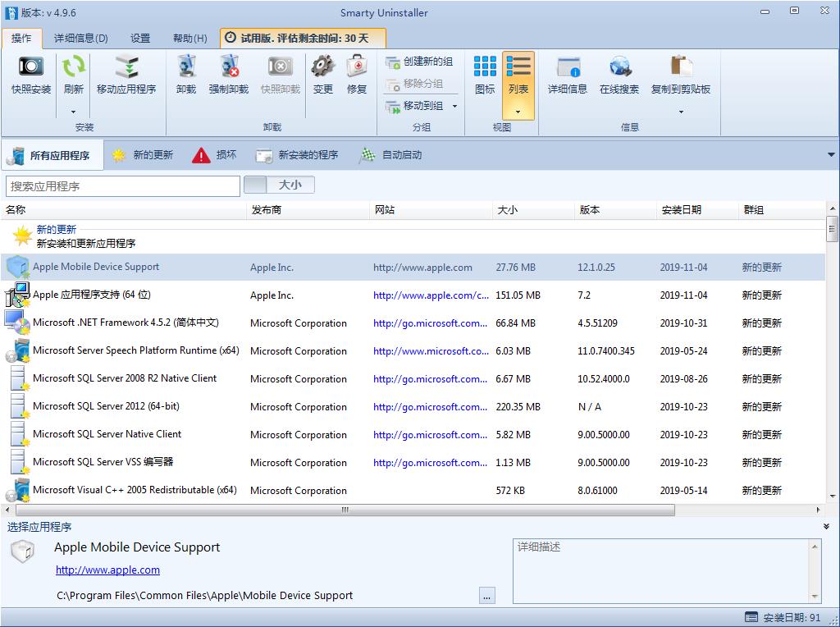Open the http://www.apple.com link

click(107, 570)
